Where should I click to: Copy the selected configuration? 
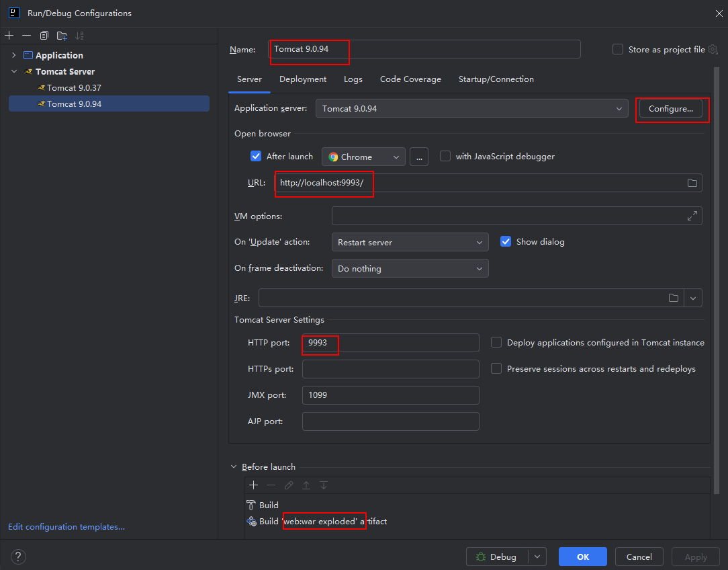(x=44, y=36)
